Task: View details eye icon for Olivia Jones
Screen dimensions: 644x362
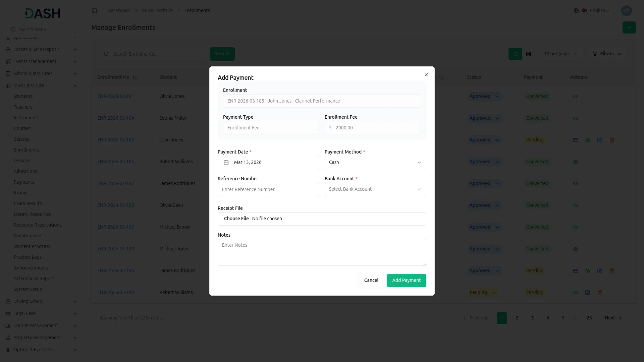Action: (x=576, y=97)
